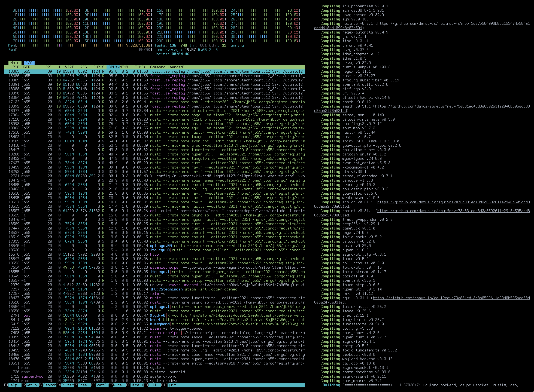Select process 1 root systemd
Screen dimensions: 534x392
tap(154, 367)
